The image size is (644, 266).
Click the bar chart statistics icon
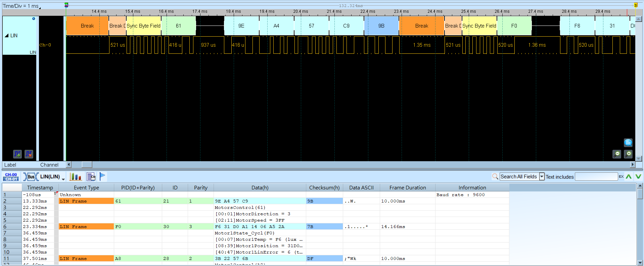pyautogui.click(x=76, y=177)
